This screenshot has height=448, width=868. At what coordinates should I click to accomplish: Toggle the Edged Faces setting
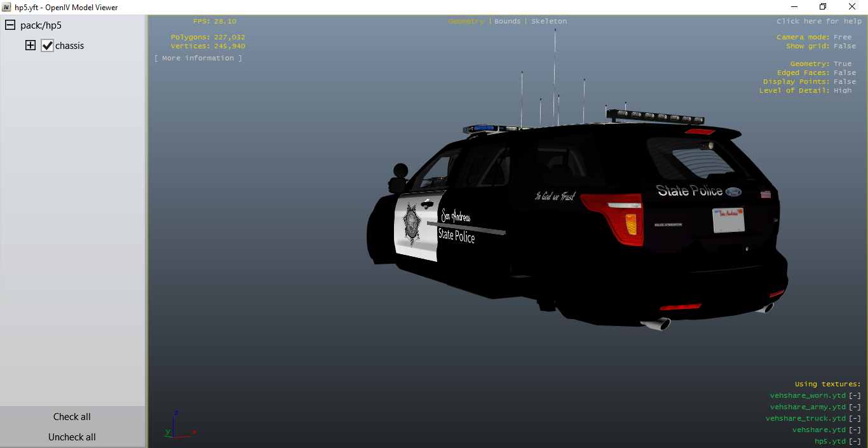844,73
